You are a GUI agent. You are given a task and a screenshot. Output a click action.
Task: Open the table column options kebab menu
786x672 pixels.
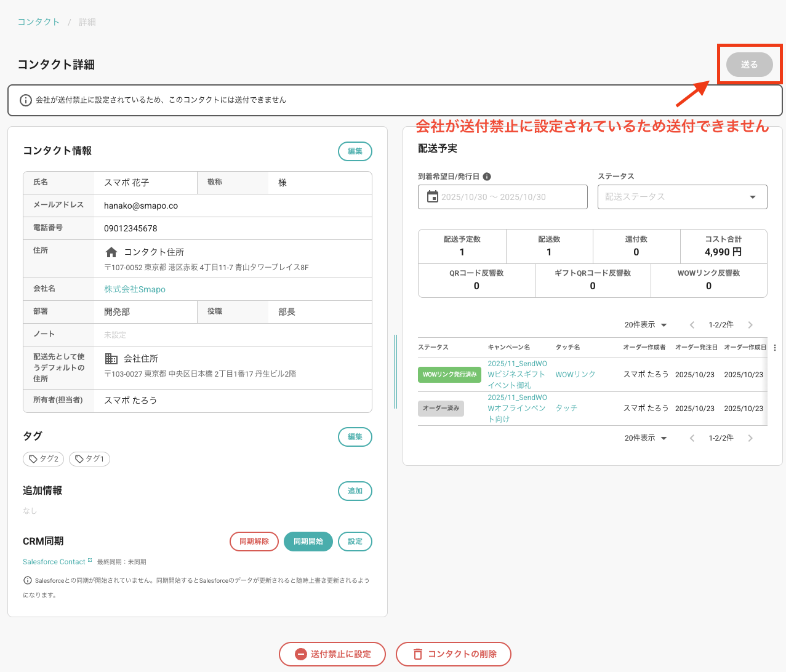point(775,348)
